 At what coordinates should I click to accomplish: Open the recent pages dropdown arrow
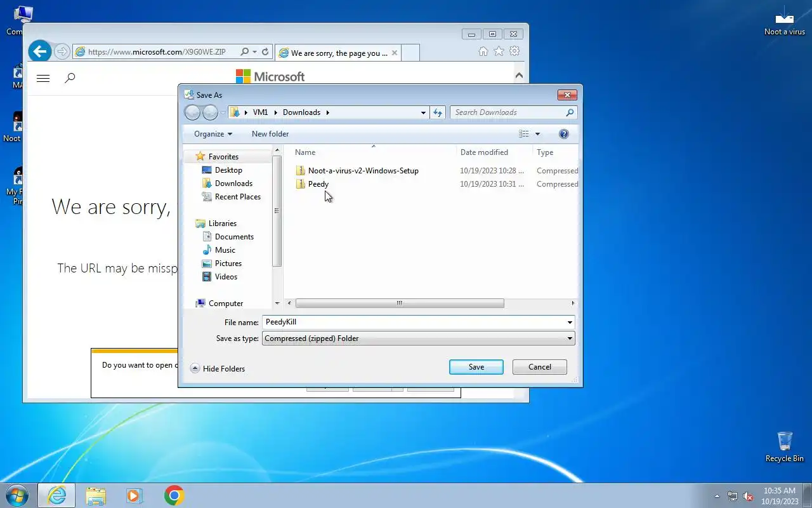click(223, 113)
